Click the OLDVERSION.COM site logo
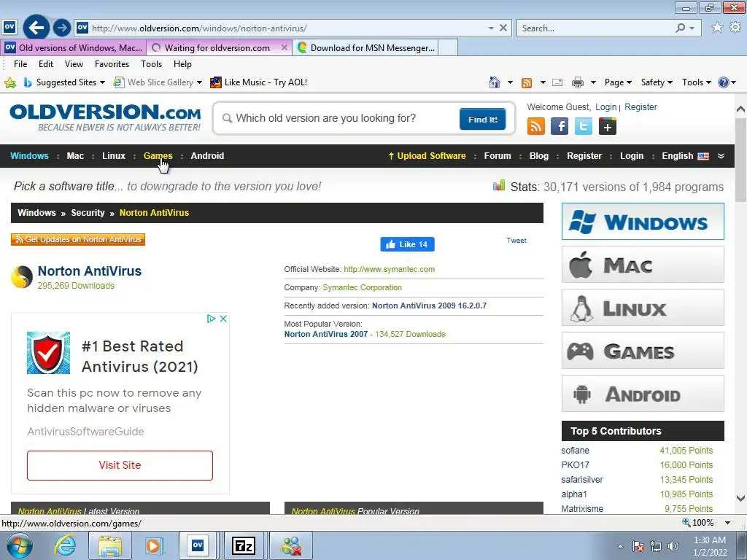The image size is (747, 560). click(105, 117)
